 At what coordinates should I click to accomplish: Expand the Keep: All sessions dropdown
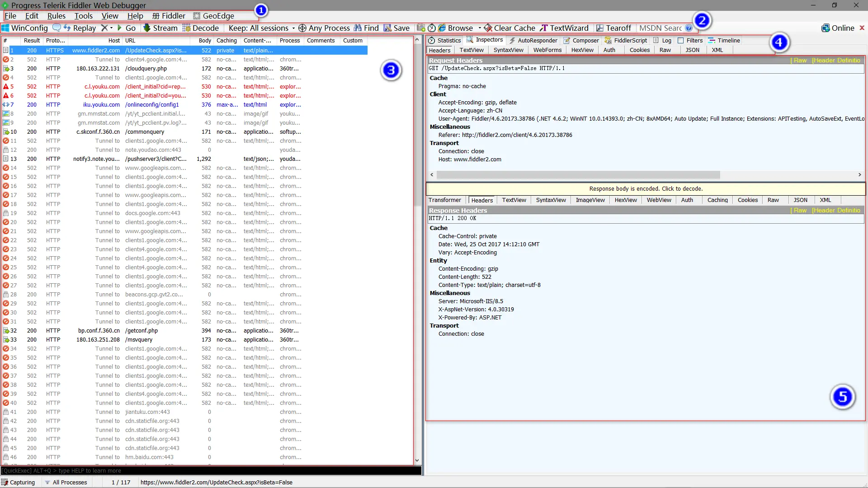click(293, 28)
